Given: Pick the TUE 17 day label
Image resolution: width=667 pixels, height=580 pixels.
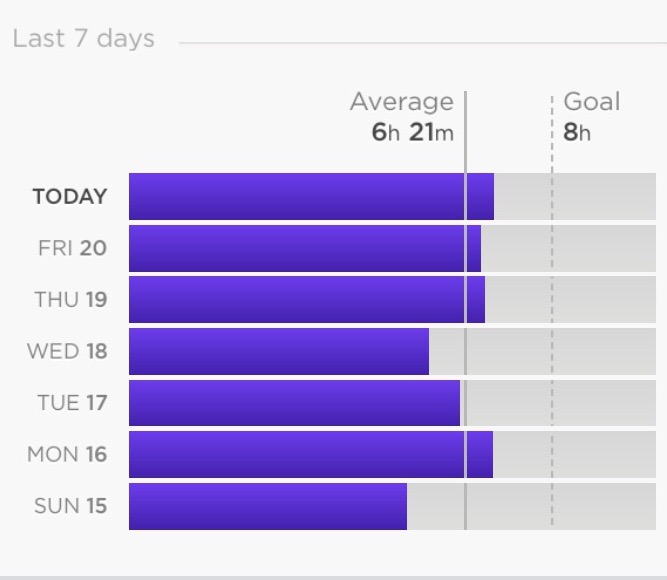Looking at the screenshot, I should (72, 403).
